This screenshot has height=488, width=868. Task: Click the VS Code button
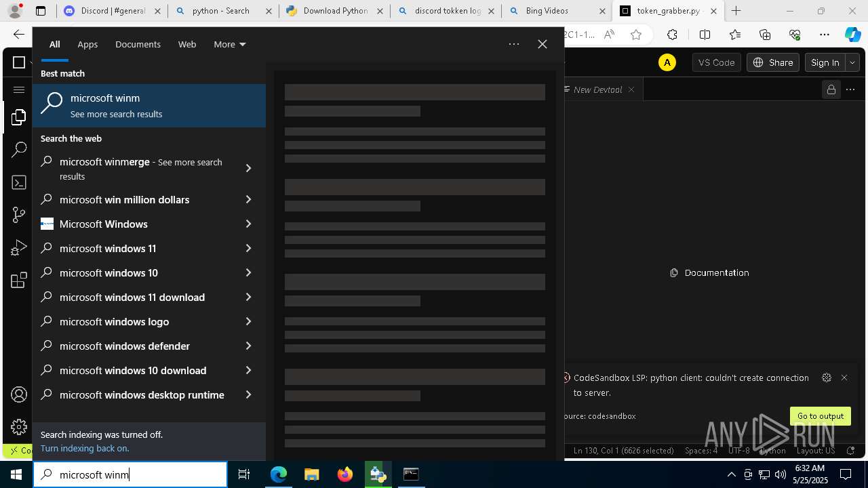pyautogui.click(x=716, y=62)
